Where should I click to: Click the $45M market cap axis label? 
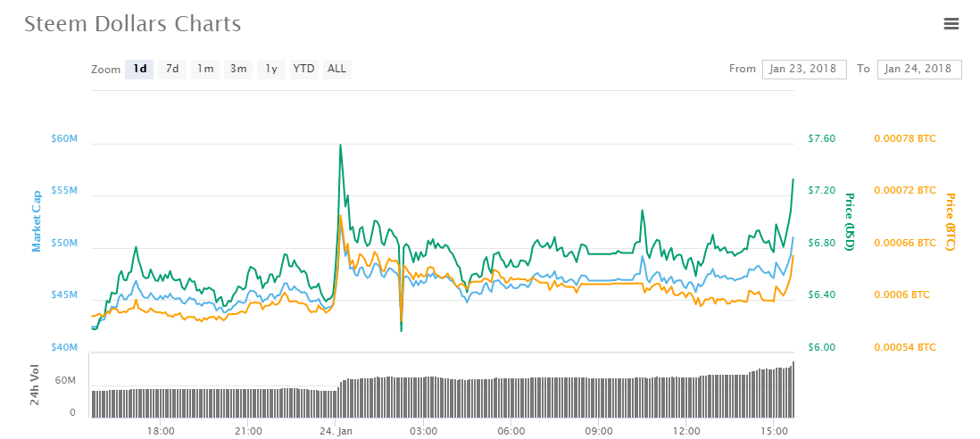pyautogui.click(x=64, y=294)
